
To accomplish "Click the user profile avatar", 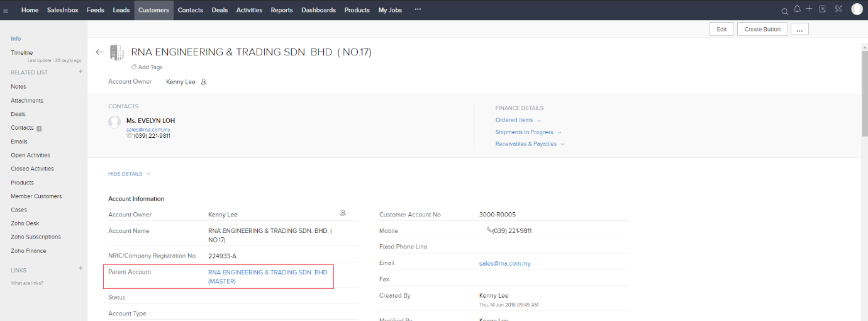I will [857, 9].
